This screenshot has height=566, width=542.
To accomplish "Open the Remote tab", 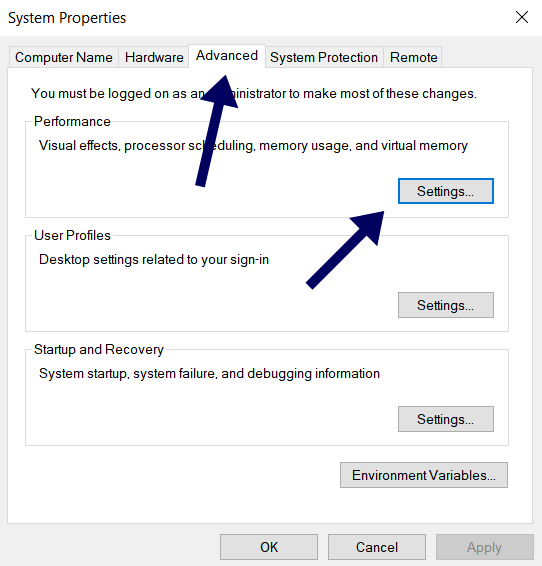I will pos(413,57).
